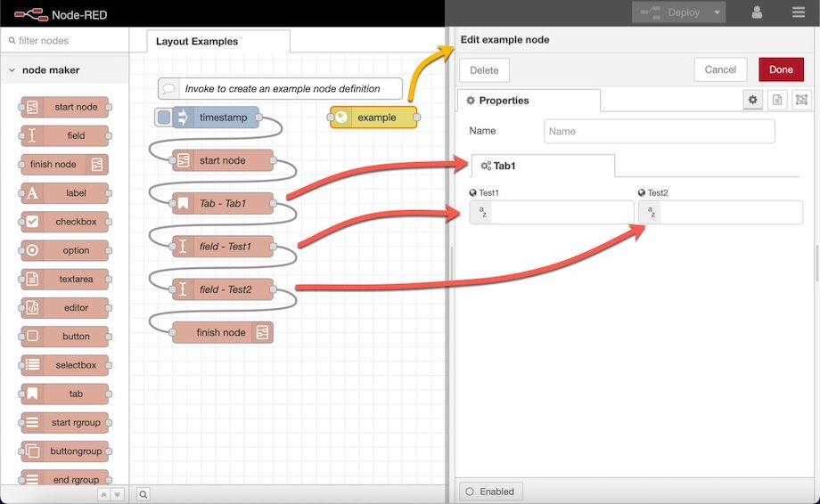Collapse the node maker category
Viewport: 820px width, 504px height.
point(12,70)
